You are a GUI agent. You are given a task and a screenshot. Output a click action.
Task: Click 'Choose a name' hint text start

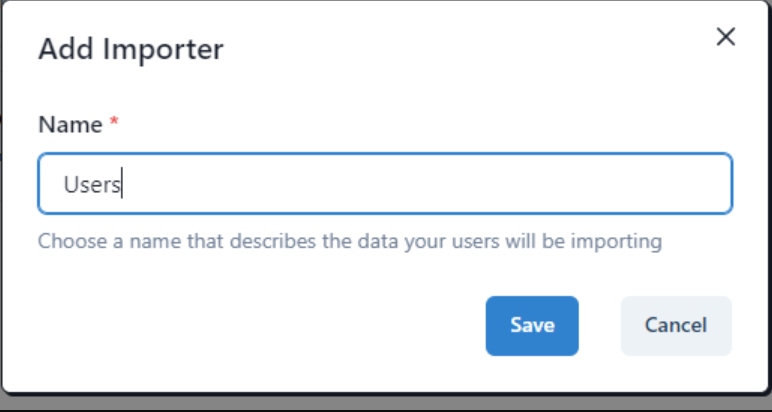coord(85,241)
